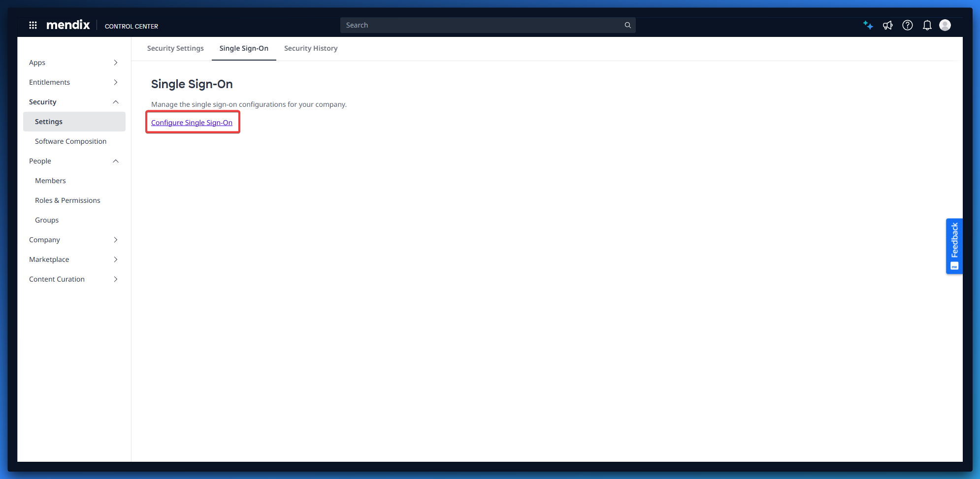Select Roles & Permissions in the sidebar

[67, 200]
